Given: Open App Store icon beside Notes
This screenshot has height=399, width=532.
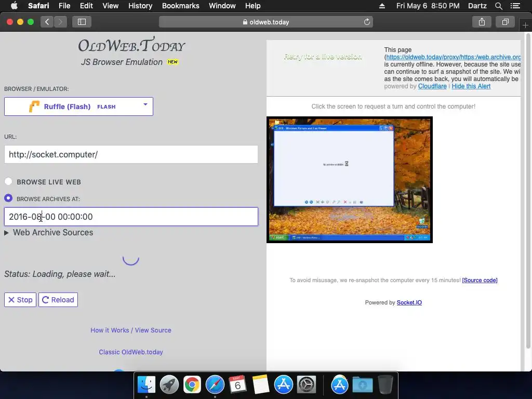Looking at the screenshot, I should [x=283, y=385].
